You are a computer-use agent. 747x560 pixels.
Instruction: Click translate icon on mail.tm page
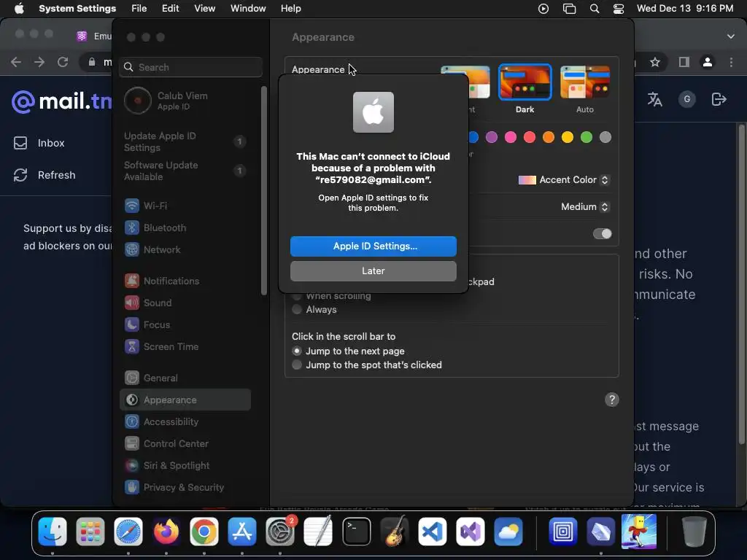654,99
